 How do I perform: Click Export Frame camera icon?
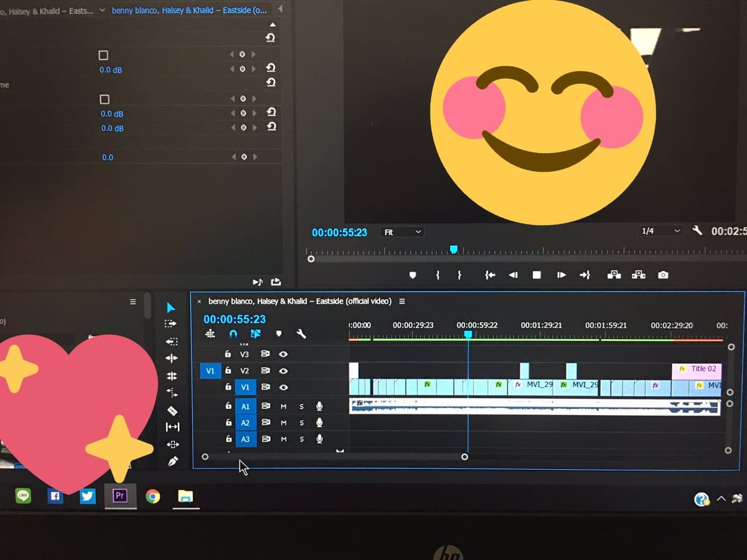click(663, 274)
